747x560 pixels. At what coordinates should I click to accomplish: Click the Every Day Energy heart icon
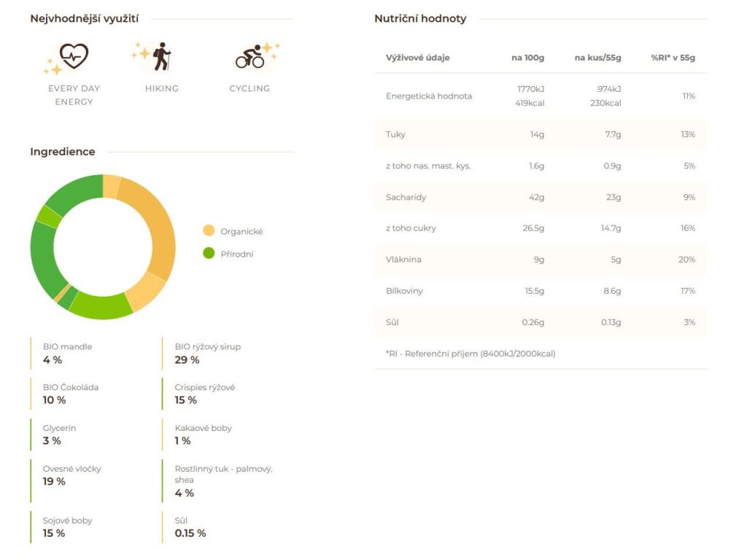(74, 56)
